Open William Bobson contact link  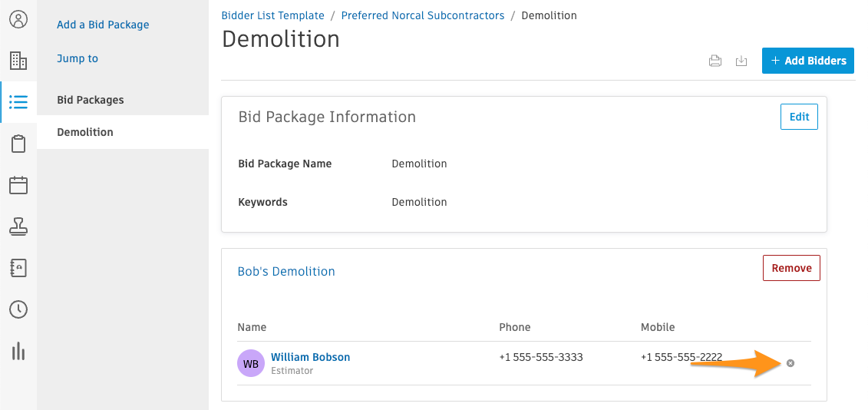[311, 357]
